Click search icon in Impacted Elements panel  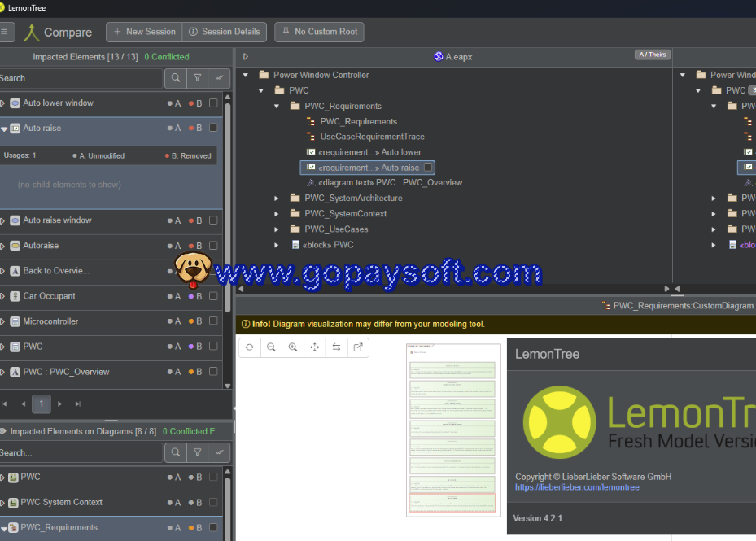tap(175, 78)
